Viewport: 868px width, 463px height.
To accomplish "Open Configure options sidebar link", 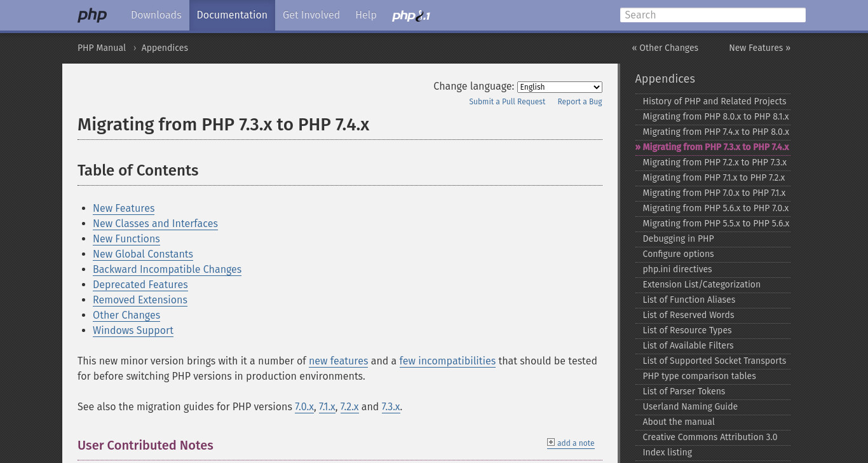I will point(678,254).
